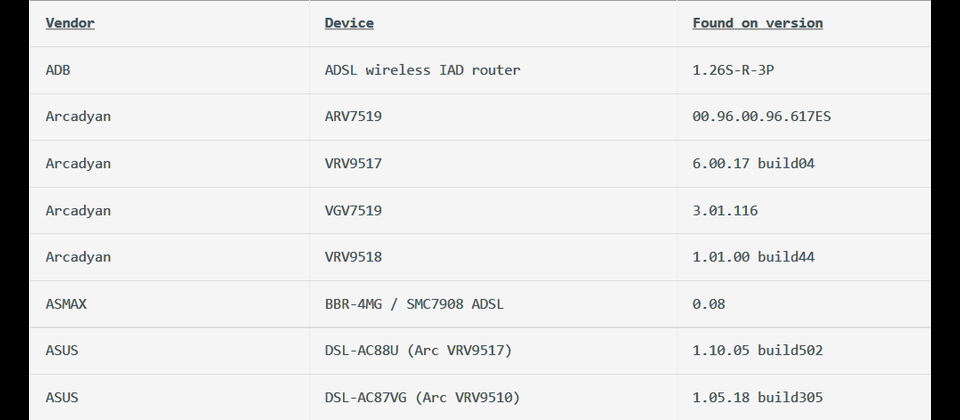The width and height of the screenshot is (960, 420).
Task: Select DSL-AC88U (Arc VRV9517) cell
Action: point(419,350)
